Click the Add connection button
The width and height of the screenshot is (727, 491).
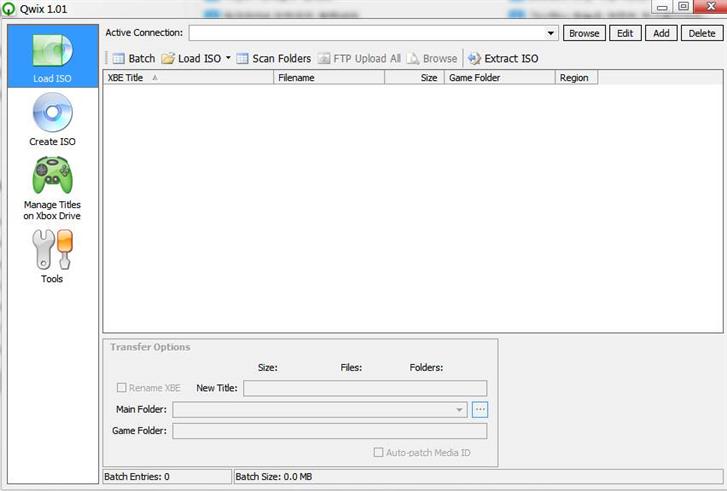661,33
